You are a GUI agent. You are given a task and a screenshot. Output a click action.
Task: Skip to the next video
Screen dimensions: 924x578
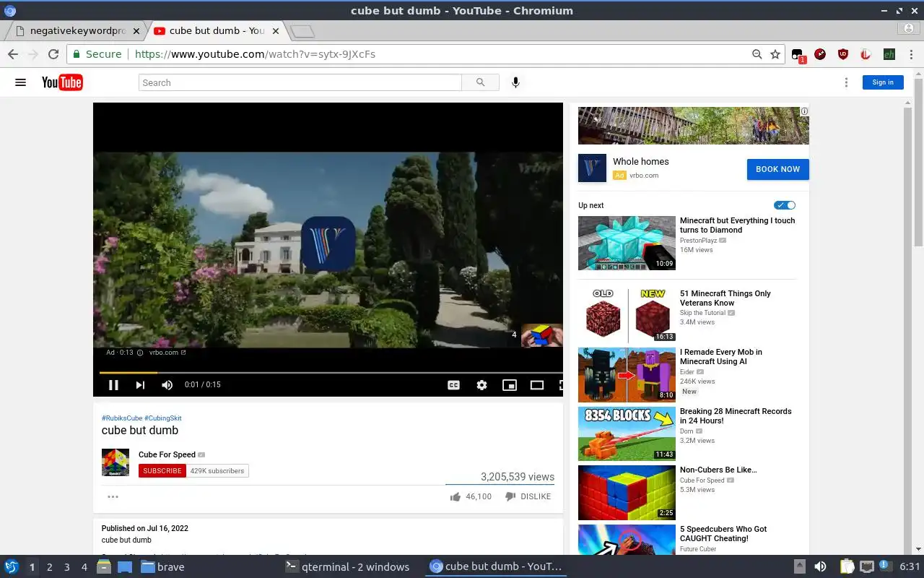click(140, 385)
